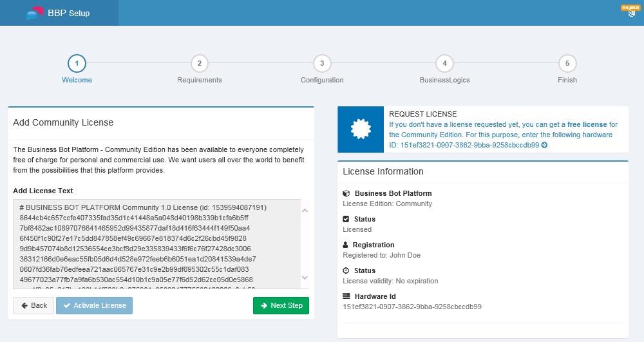644x342 pixels.
Task: Click the 'License Information' heading
Action: point(383,171)
